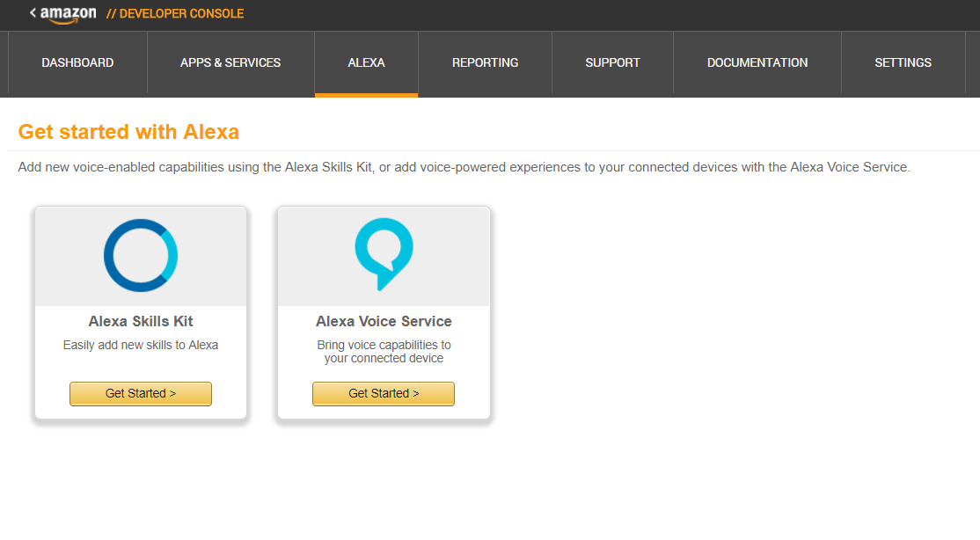The width and height of the screenshot is (980, 540).
Task: Click the Alexa Skills Kit ring icon
Action: coord(141,255)
